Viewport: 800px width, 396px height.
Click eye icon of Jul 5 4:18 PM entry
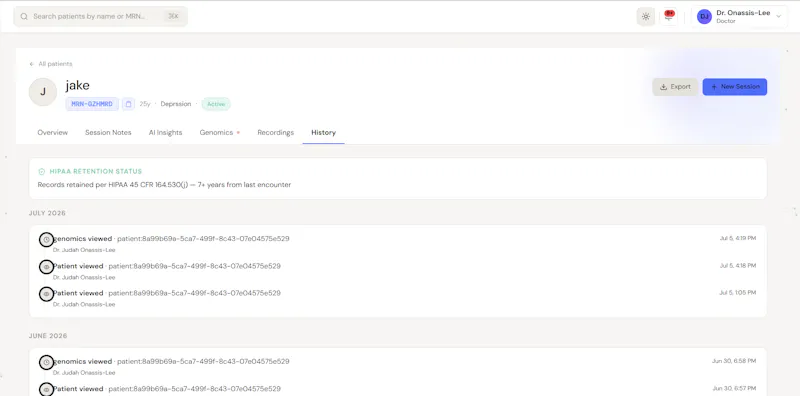point(46,266)
